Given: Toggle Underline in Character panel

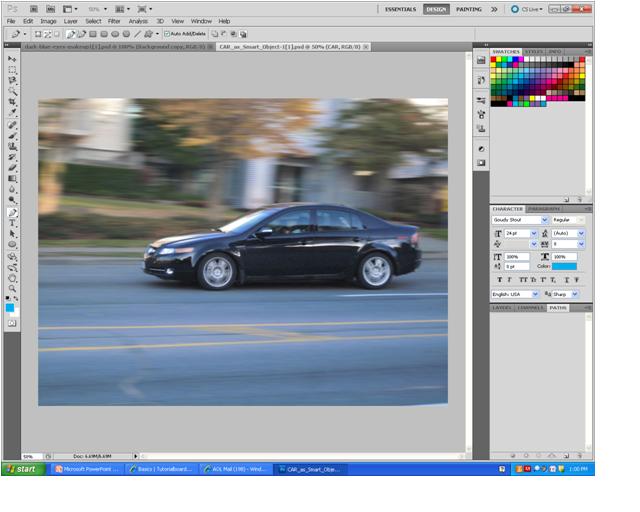Looking at the screenshot, I should [567, 280].
